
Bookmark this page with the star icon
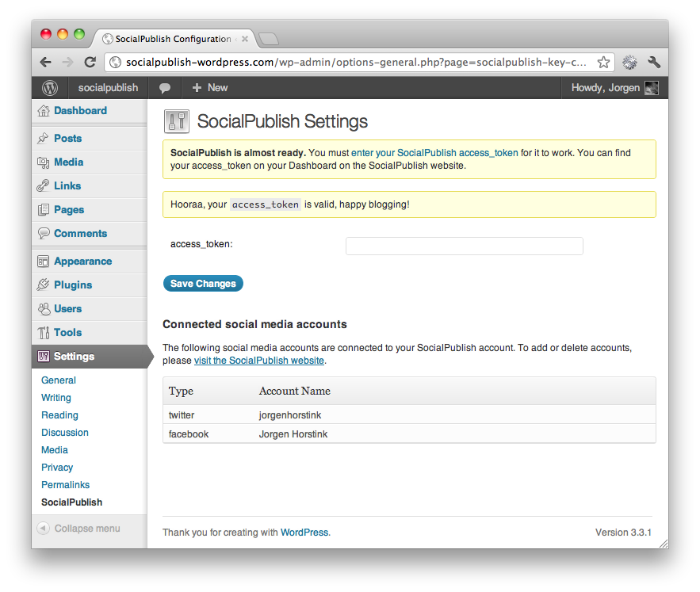click(x=603, y=62)
